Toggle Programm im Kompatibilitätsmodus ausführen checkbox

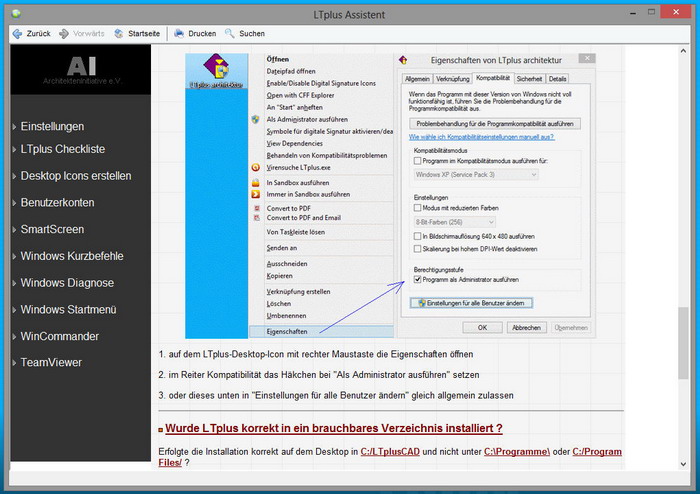pyautogui.click(x=417, y=161)
